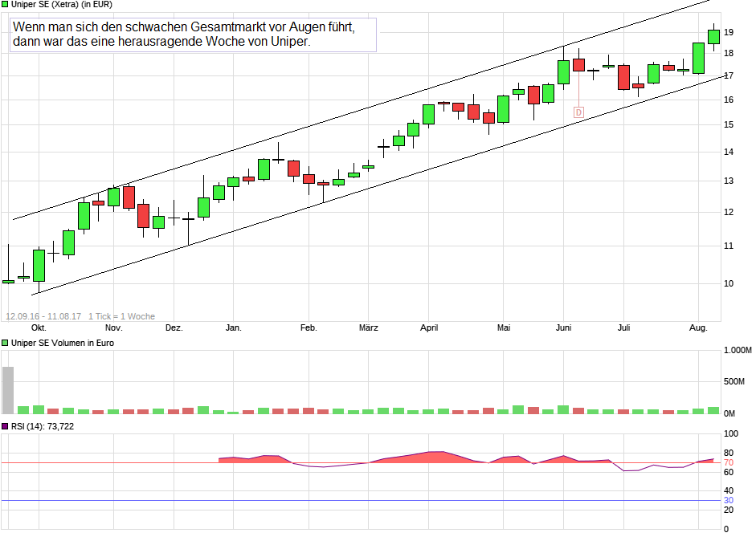Click the Mai month label
The image size is (756, 541).
click(x=504, y=328)
